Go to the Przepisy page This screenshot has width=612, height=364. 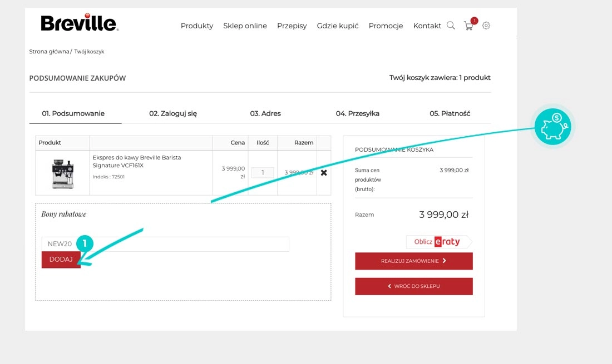point(292,26)
